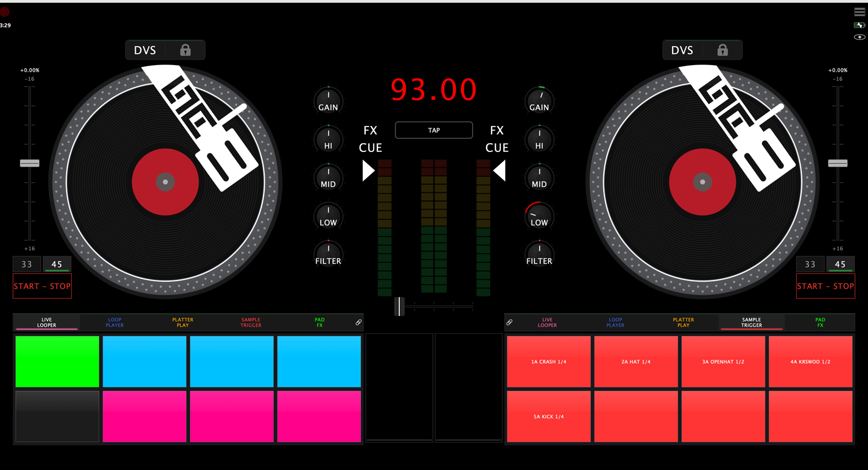Toggle DVS on the right deck

pyautogui.click(x=682, y=50)
